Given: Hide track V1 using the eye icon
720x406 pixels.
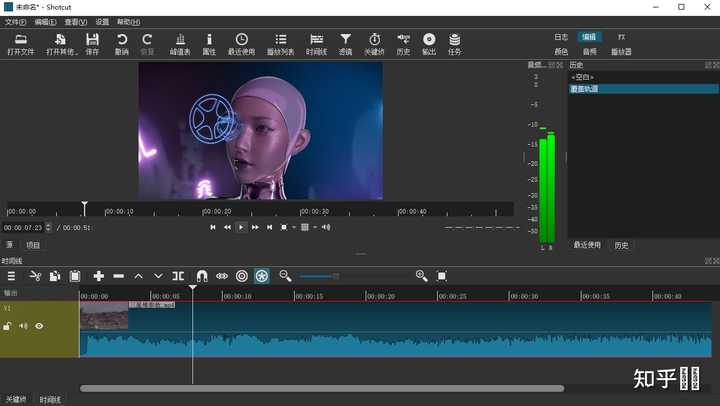Looking at the screenshot, I should (39, 326).
